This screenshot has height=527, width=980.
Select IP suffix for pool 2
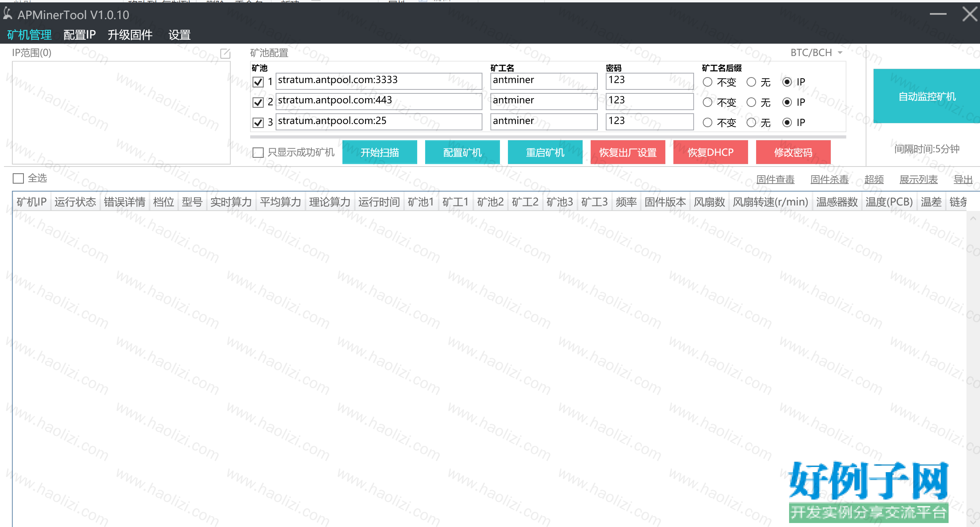point(787,102)
